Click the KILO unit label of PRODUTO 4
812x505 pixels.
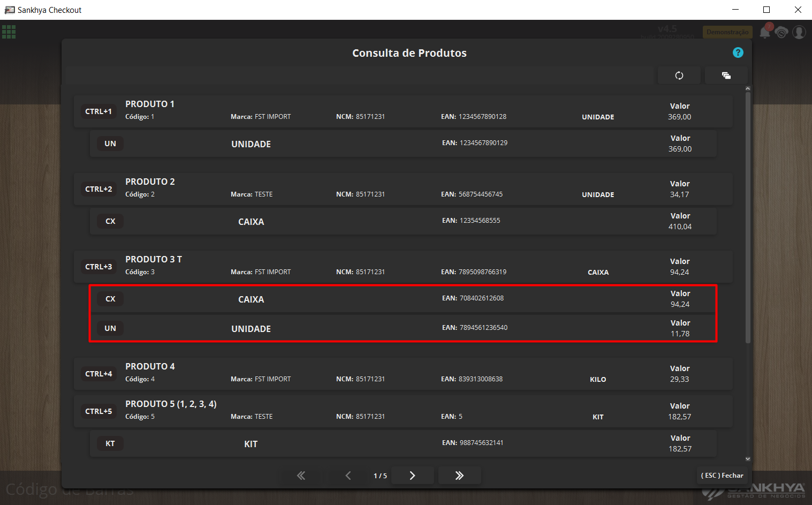click(598, 379)
